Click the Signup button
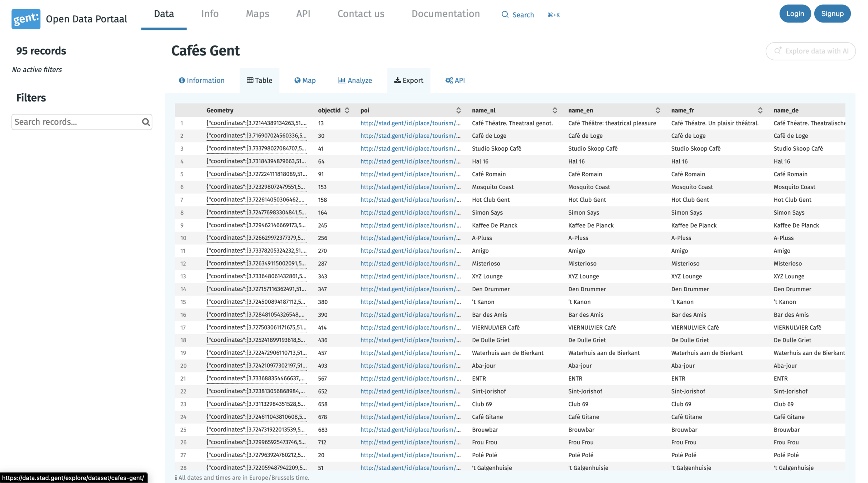Viewport: 868px width, 483px height. point(832,14)
